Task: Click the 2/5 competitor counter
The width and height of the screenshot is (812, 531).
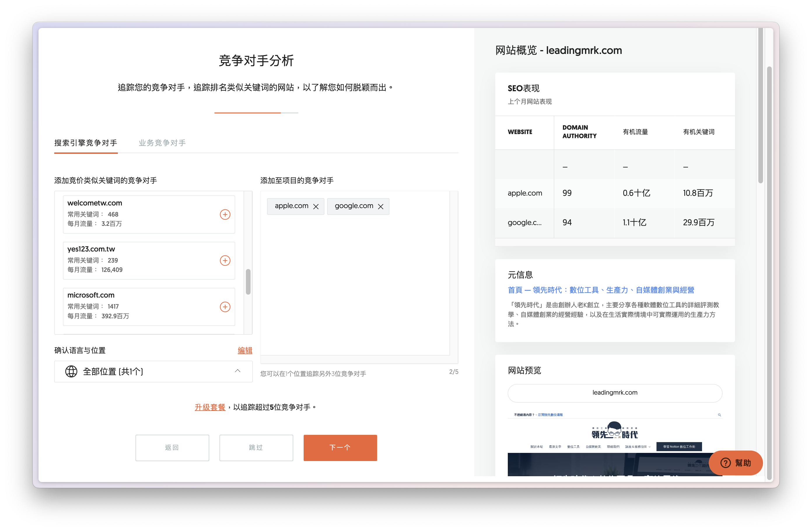Action: (454, 372)
